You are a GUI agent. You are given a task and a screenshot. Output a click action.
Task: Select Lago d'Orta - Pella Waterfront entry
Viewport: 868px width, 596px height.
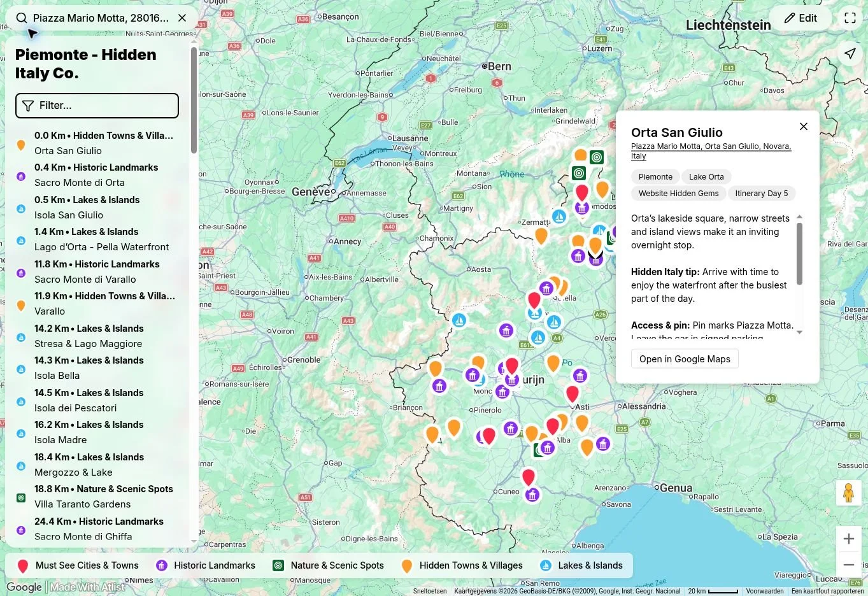click(x=97, y=239)
